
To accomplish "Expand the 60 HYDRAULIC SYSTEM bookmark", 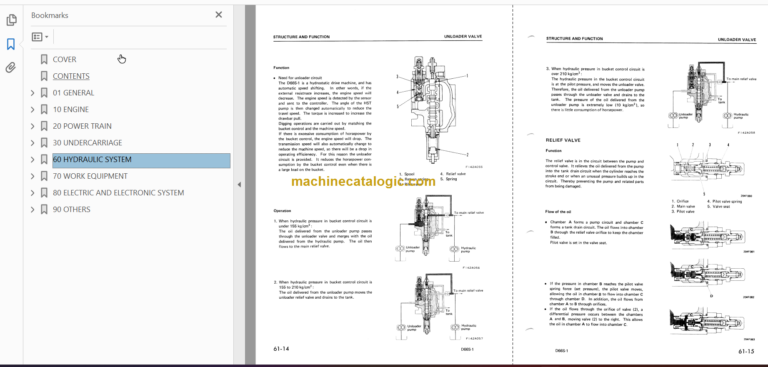I will (33, 159).
